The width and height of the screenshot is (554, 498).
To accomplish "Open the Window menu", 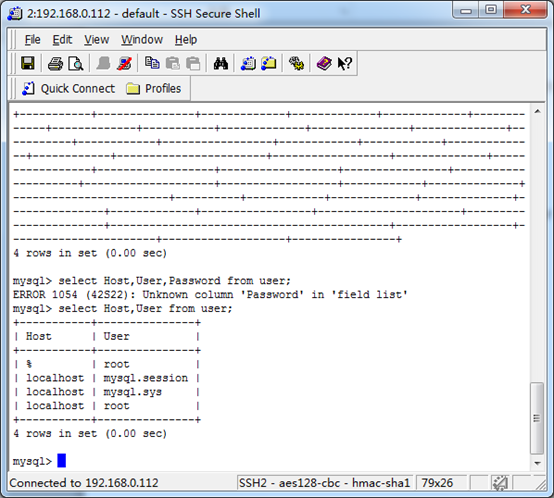I will 142,40.
